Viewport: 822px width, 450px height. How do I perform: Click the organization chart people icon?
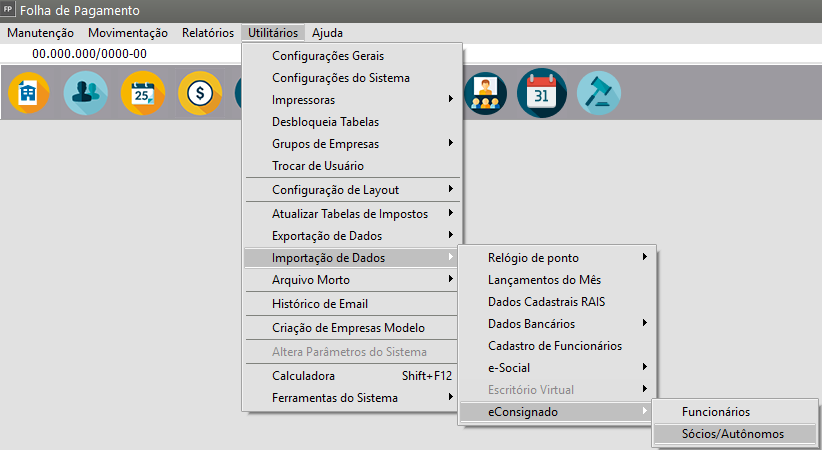pos(485,94)
